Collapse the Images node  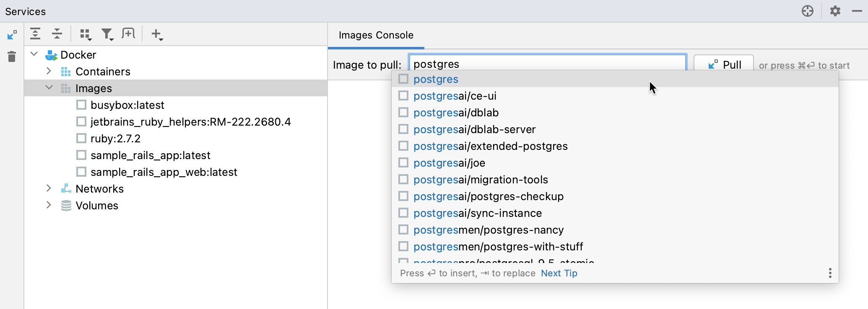(49, 88)
